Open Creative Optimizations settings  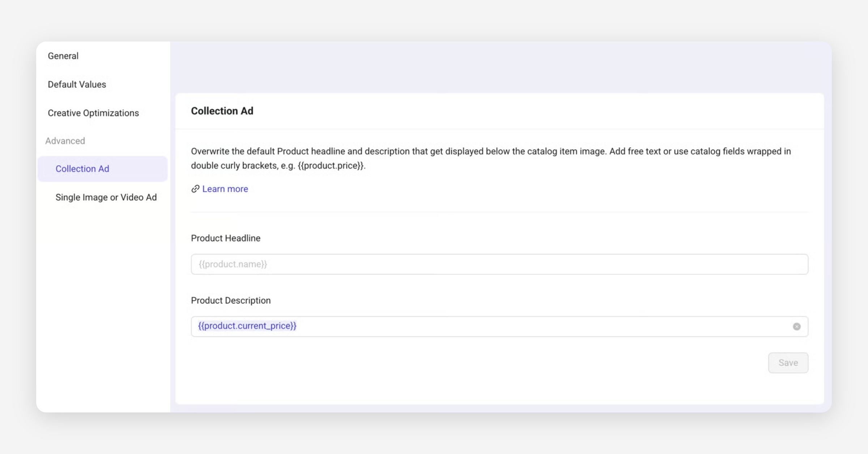click(93, 113)
